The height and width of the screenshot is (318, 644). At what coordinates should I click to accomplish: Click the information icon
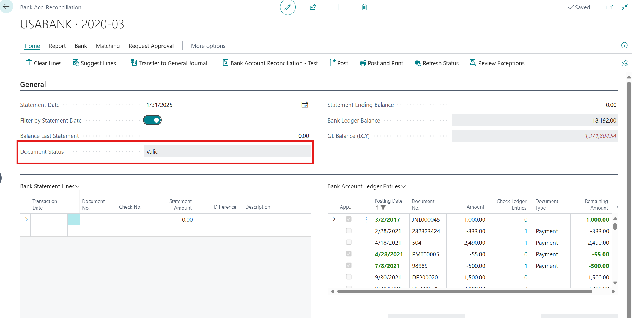click(x=624, y=45)
